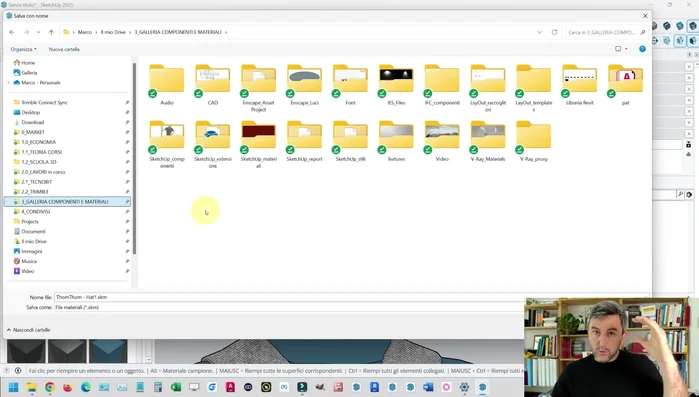
Task: Expand Marco - Personale tree node
Action: (x=8, y=82)
